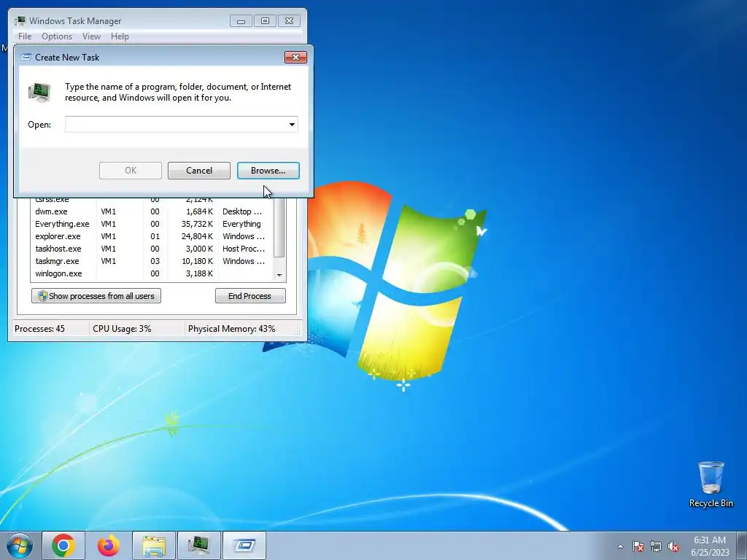Click the 24,804 K memory value
Image resolution: width=747 pixels, height=560 pixels.
pyautogui.click(x=196, y=236)
